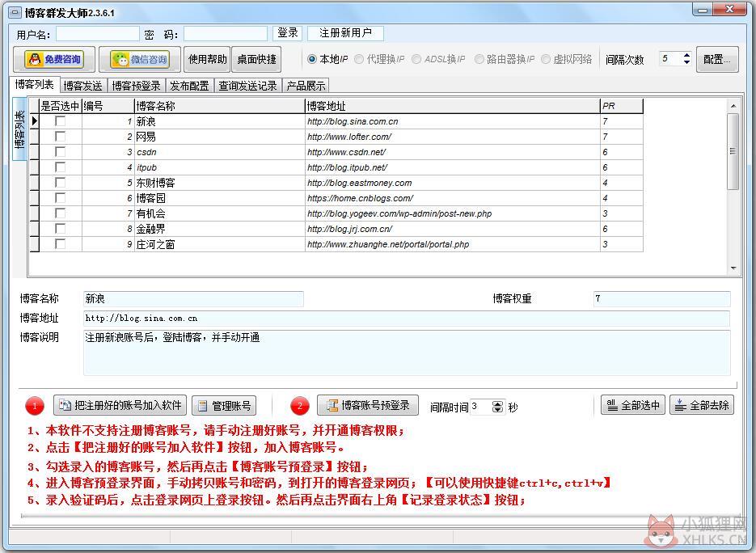The height and width of the screenshot is (553, 756).
Task: Check the box for 博客园 row
Action: click(61, 197)
